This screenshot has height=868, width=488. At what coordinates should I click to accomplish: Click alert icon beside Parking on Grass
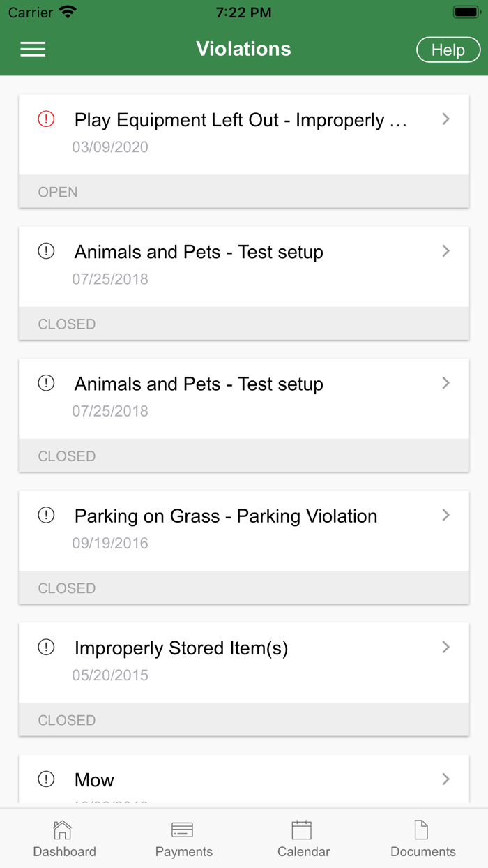tap(46, 516)
